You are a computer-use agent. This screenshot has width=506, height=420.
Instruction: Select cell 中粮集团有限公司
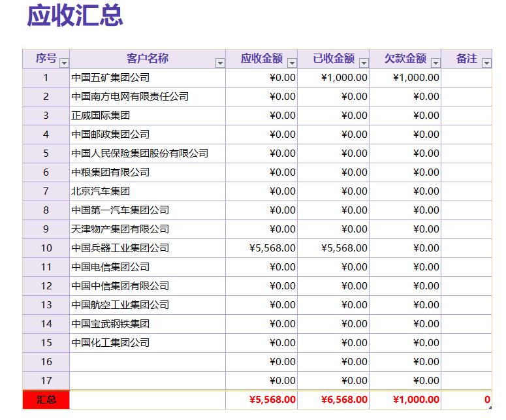click(148, 172)
